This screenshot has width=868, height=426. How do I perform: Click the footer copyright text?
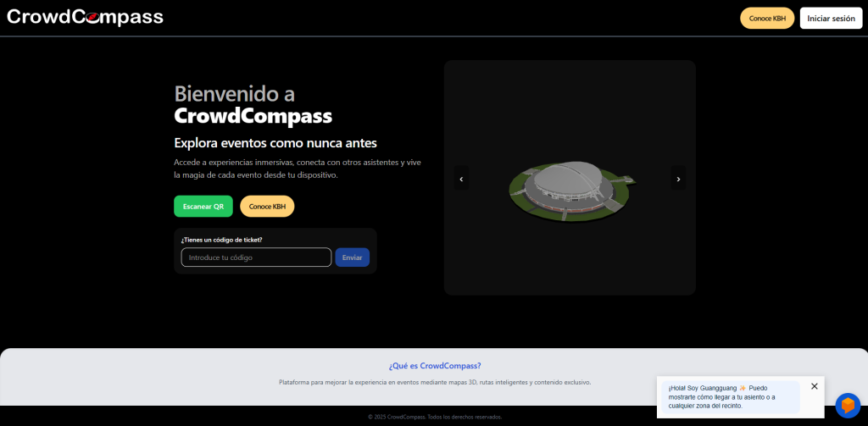(434, 417)
